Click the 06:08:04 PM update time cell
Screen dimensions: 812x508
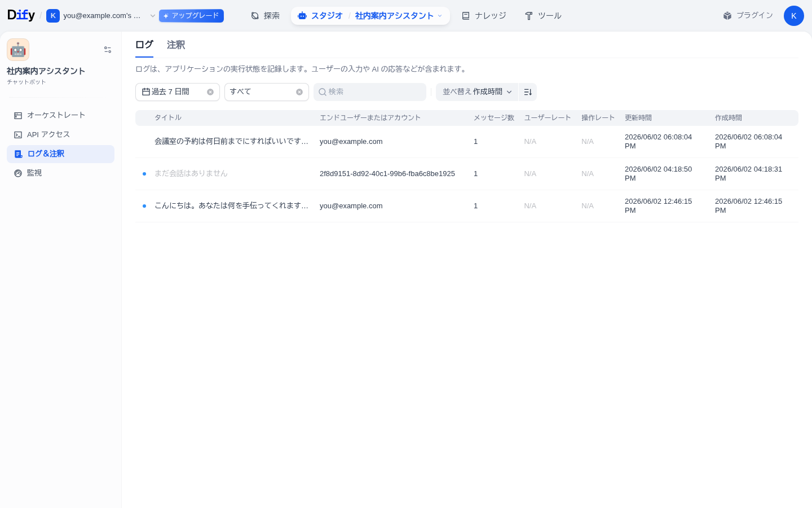coord(658,142)
